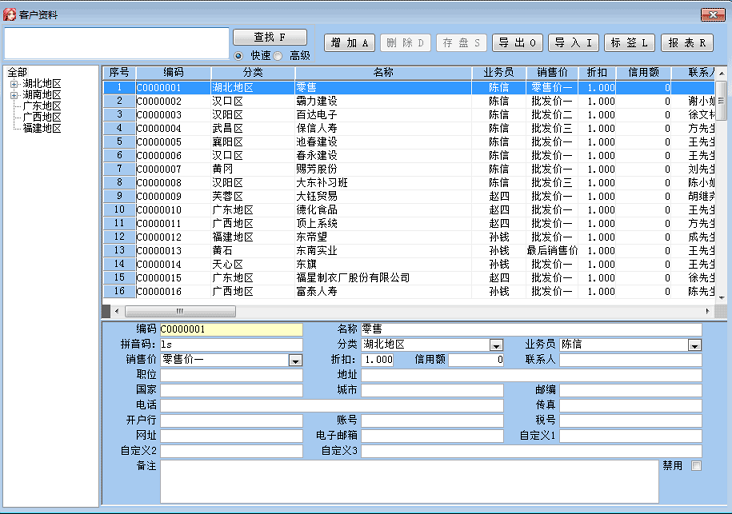732x514 pixels.
Task: Select 广西地区 in the region tree
Action: tap(42, 117)
